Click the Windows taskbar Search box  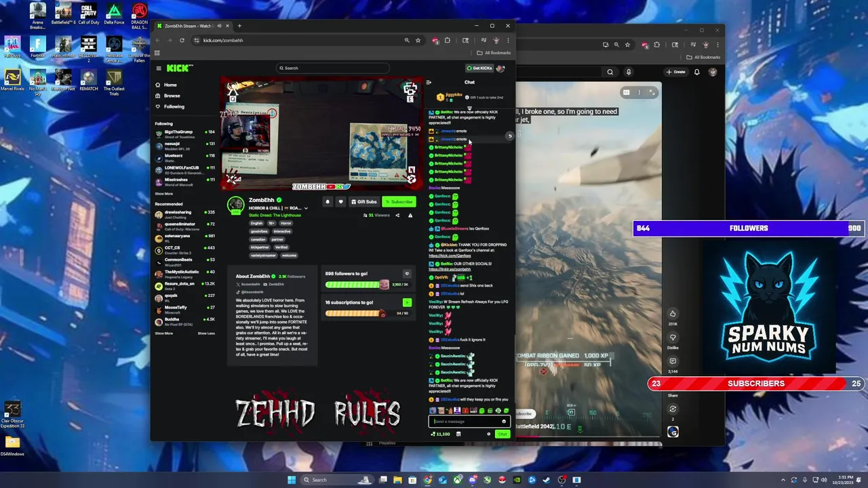tap(338, 480)
